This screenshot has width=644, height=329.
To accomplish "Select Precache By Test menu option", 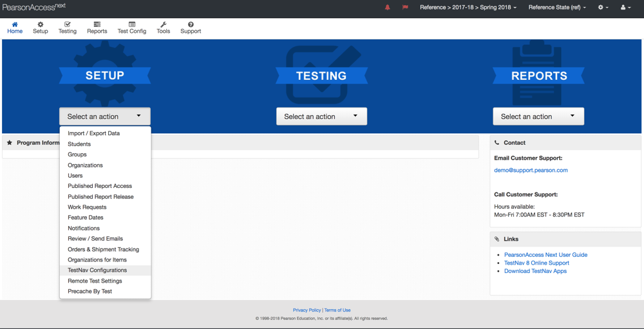I will (x=90, y=291).
